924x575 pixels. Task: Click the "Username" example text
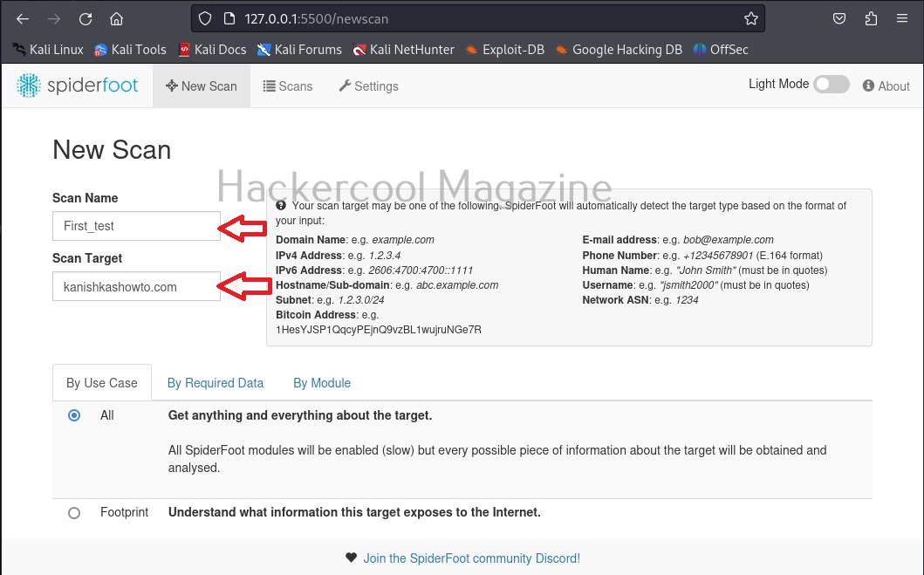click(x=688, y=285)
